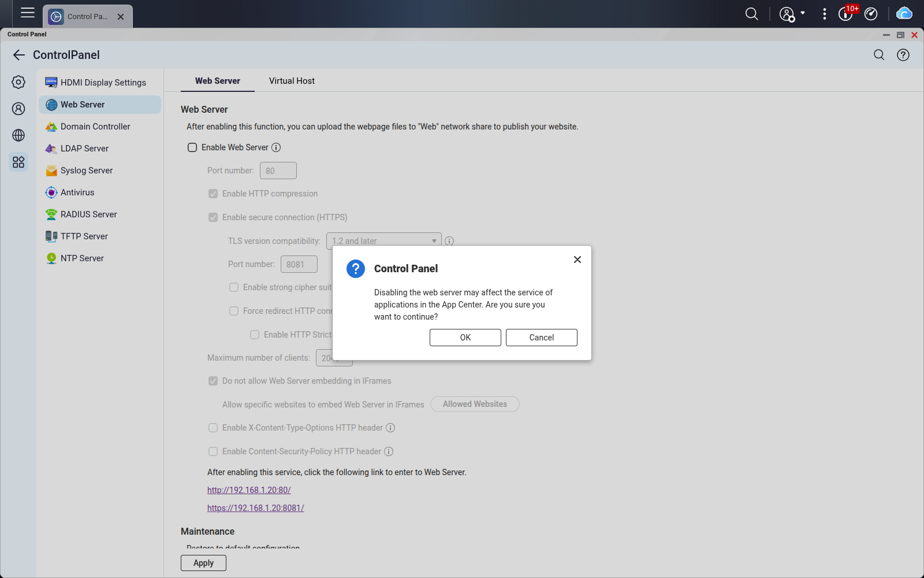Open System settings gear in sidebar
Image resolution: width=924 pixels, height=578 pixels.
(18, 82)
